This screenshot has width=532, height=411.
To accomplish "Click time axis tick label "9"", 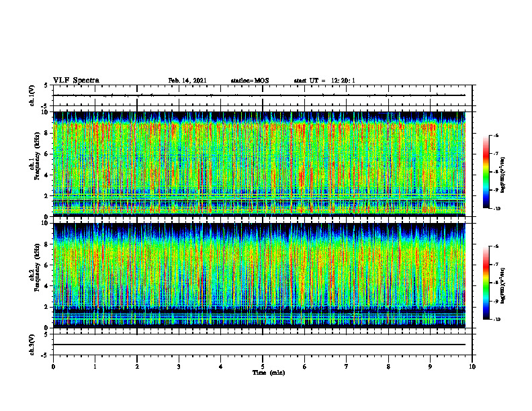I will [430, 367].
